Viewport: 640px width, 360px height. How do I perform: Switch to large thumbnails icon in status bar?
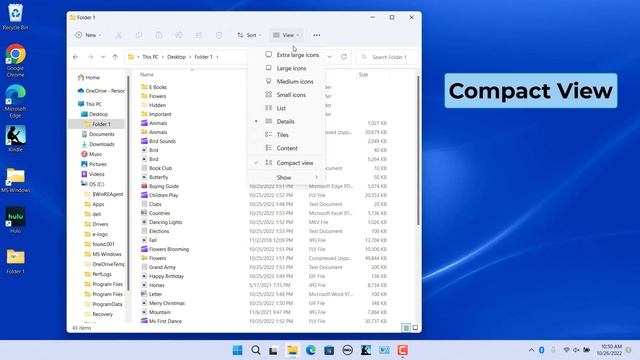415,328
